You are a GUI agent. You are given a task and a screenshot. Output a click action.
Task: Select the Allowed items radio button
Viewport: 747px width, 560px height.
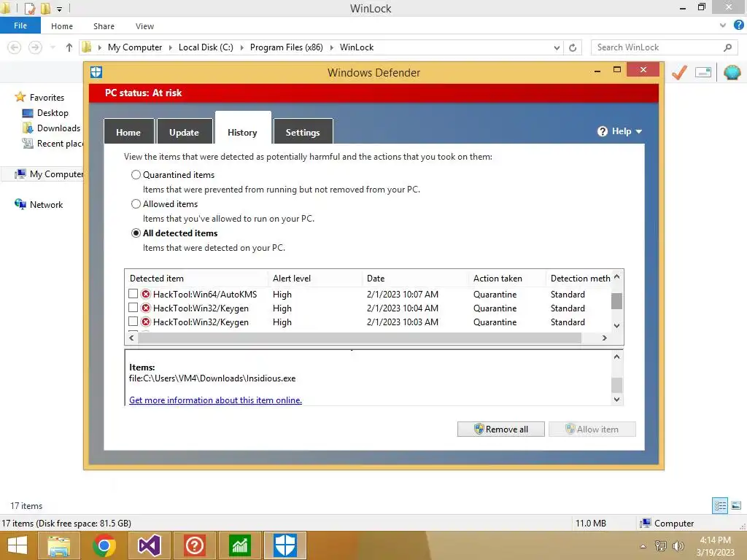click(x=136, y=204)
